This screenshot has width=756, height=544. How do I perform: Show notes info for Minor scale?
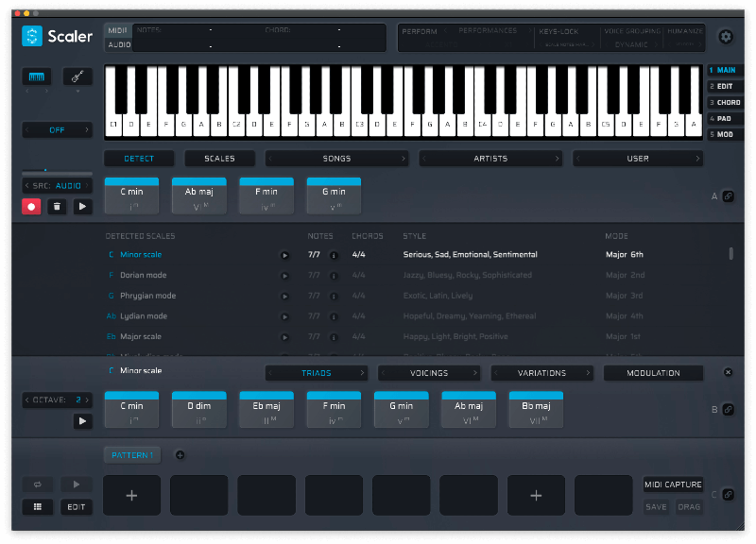click(333, 255)
